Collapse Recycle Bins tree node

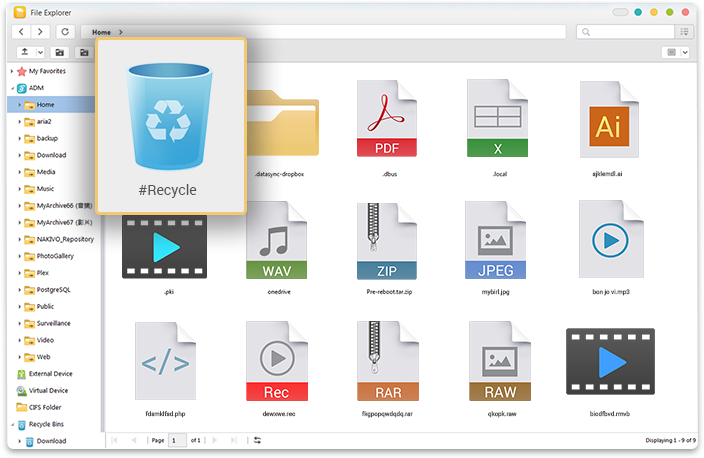12,424
